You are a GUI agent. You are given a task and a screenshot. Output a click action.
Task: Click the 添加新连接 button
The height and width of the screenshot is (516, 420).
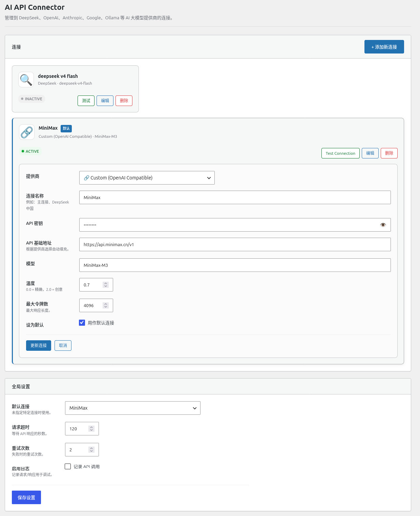coord(384,47)
